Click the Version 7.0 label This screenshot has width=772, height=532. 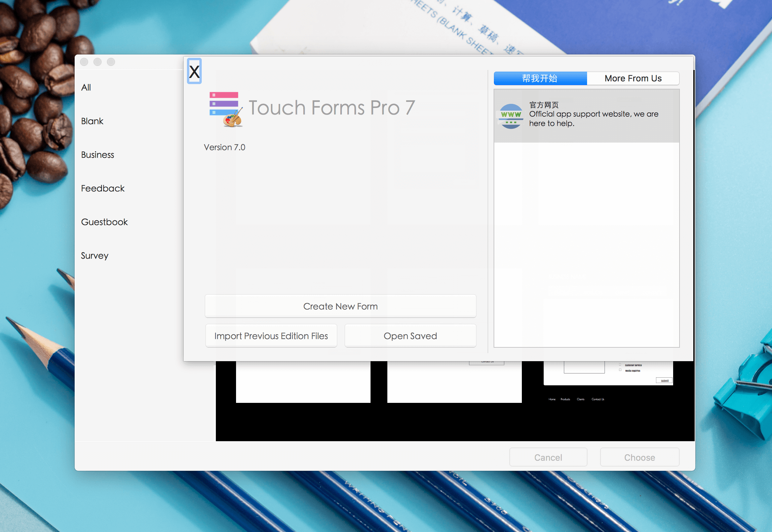coord(225,147)
